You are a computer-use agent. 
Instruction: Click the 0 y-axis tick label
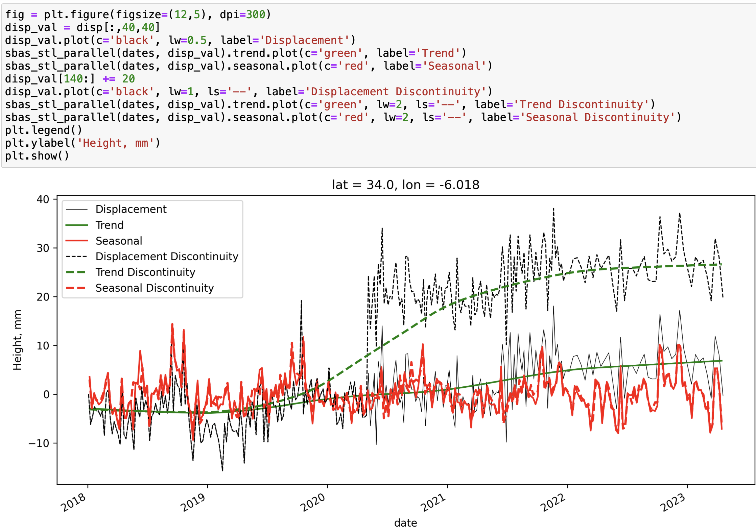pyautogui.click(x=46, y=394)
